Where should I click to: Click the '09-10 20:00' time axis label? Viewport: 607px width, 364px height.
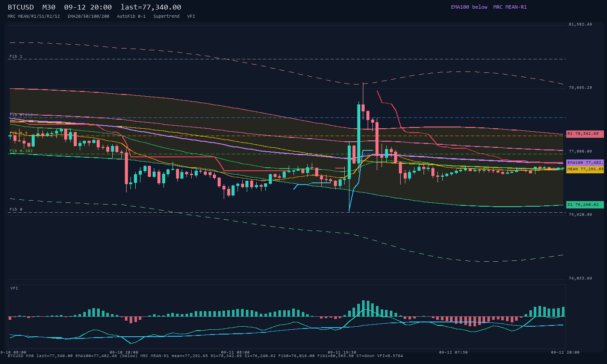tap(124, 352)
